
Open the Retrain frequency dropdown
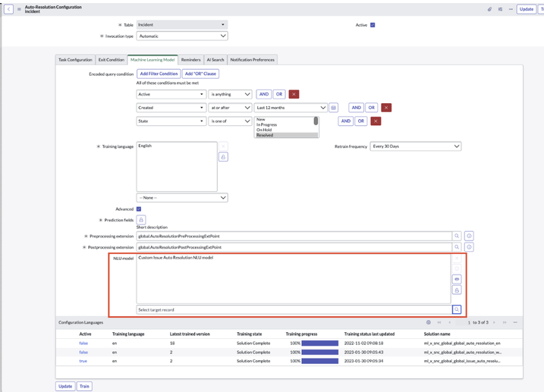coord(416,146)
